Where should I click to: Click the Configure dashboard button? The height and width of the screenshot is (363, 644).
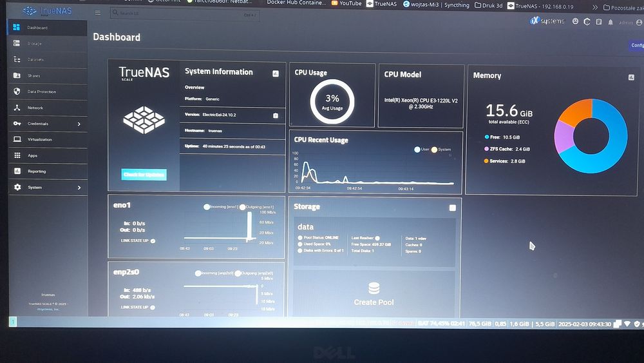point(636,45)
